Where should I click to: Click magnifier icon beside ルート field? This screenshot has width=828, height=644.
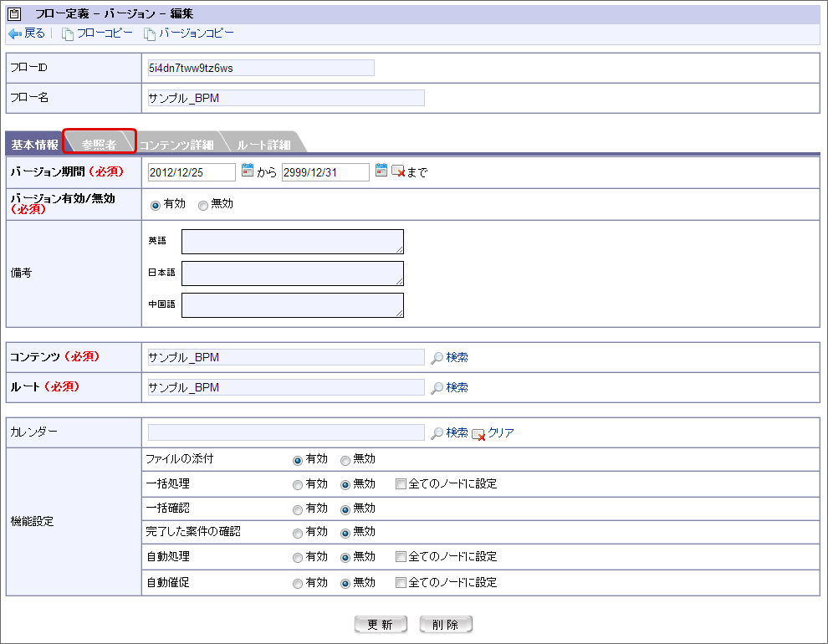(437, 388)
